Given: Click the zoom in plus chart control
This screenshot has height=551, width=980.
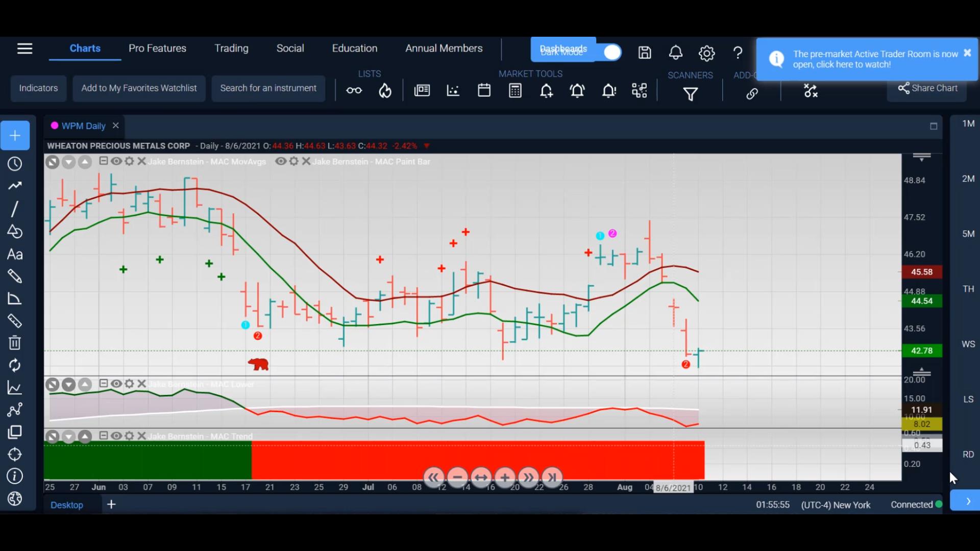Looking at the screenshot, I should 504,478.
